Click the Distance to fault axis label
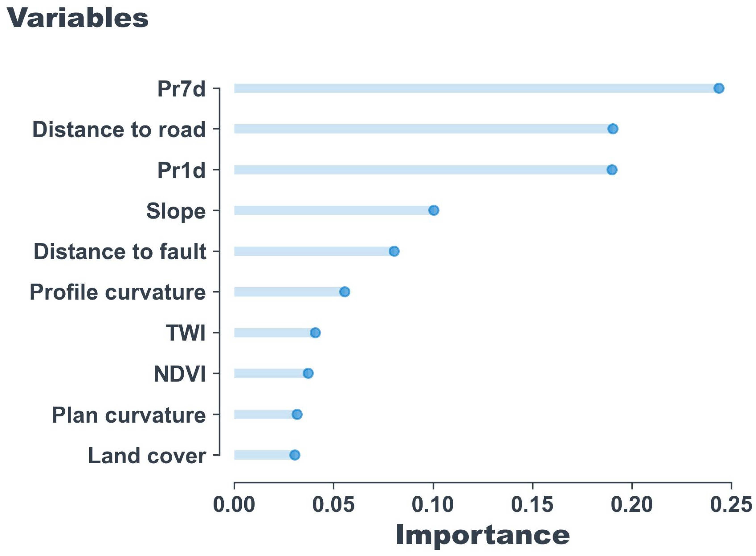The height and width of the screenshot is (556, 756). (120, 252)
